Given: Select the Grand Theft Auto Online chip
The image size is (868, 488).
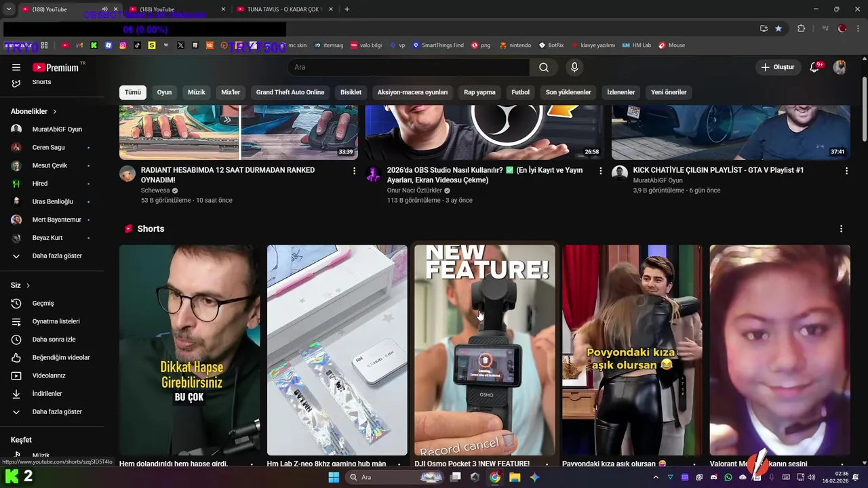Looking at the screenshot, I should coord(290,92).
